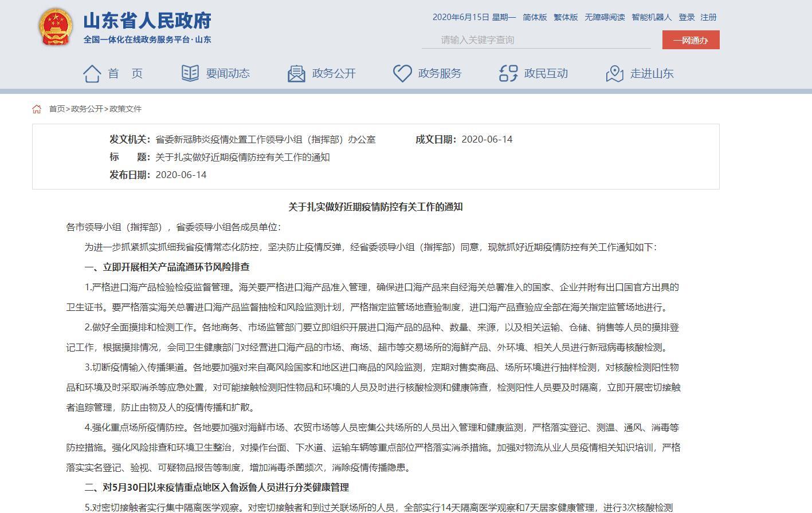Click the issuing agency name 省委新冠肺炎疫情处置工作领导小组（指挥部）办公室
The height and width of the screenshot is (513, 812).
[265, 140]
